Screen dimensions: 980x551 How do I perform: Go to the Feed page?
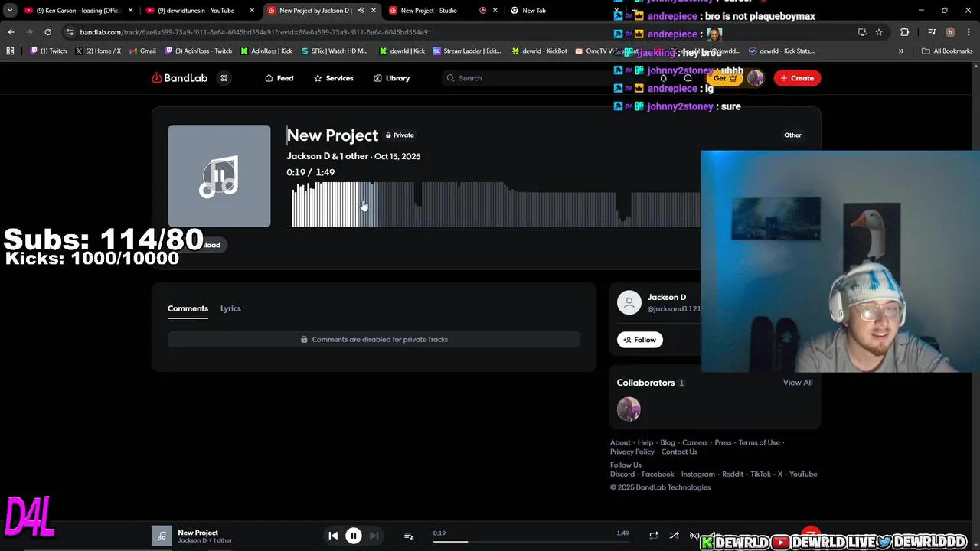(279, 78)
